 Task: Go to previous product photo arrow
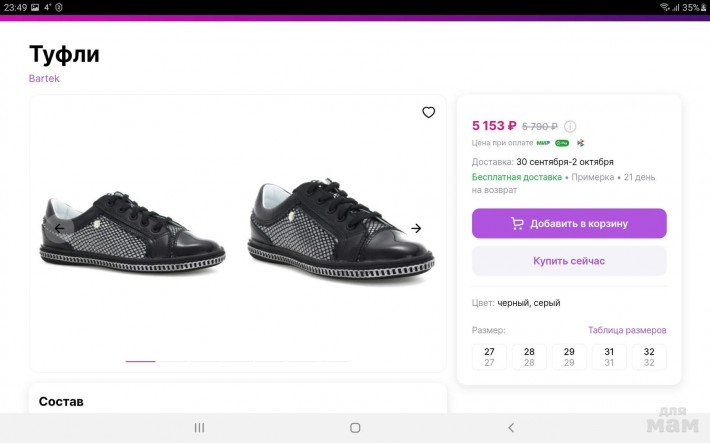pyautogui.click(x=59, y=228)
